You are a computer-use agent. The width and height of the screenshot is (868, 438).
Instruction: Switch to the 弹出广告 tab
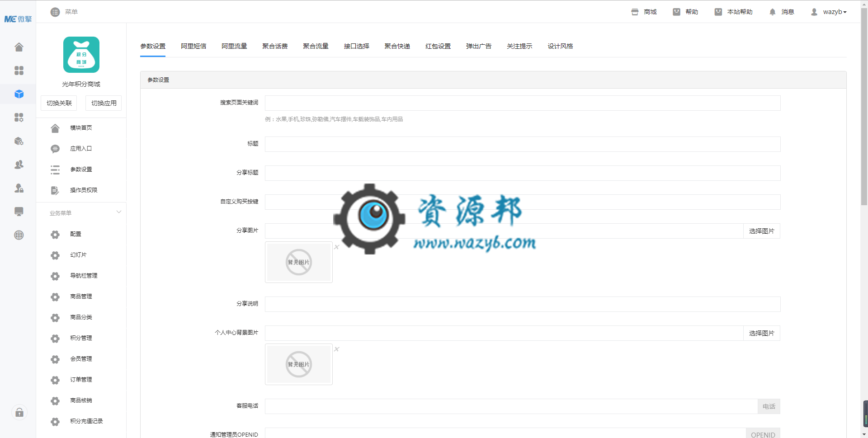(478, 46)
